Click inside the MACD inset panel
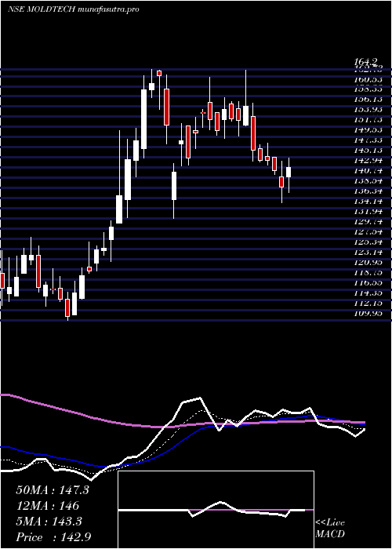This screenshot has height=549, width=392. click(x=216, y=510)
